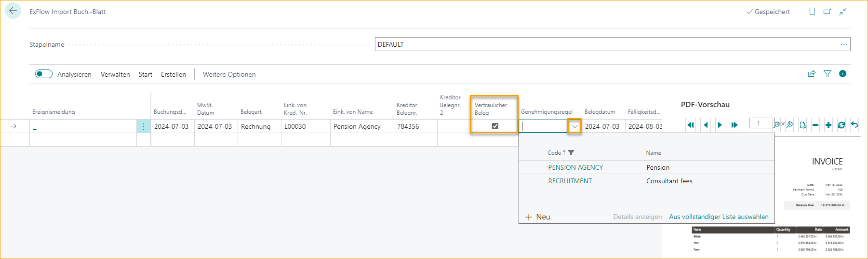Open the page in a new window

(x=828, y=12)
